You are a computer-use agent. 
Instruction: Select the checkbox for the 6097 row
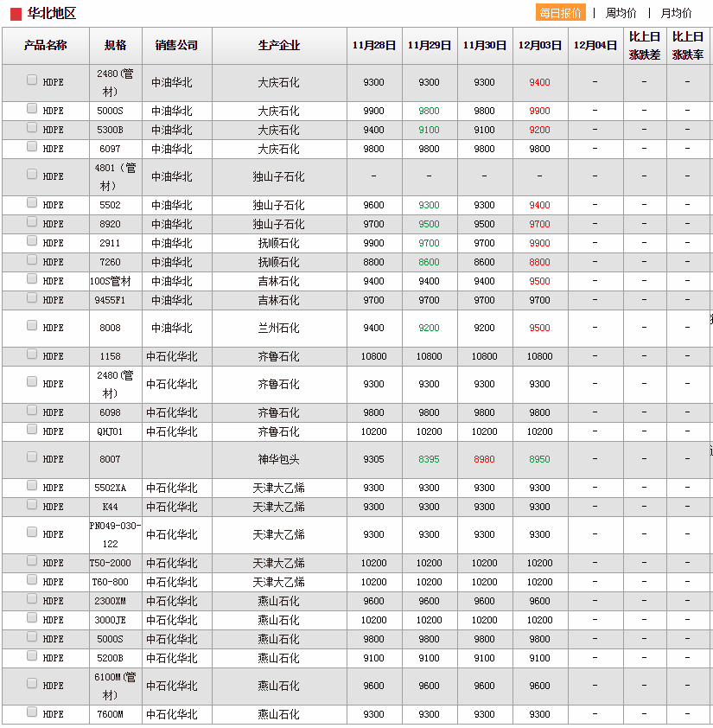click(x=32, y=147)
